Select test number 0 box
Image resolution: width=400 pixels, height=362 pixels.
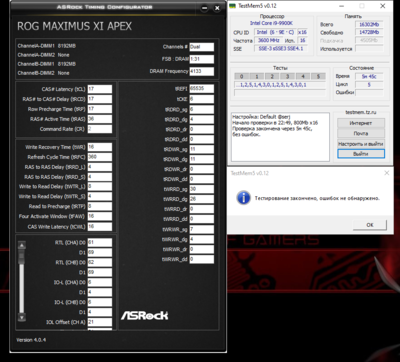point(241,77)
